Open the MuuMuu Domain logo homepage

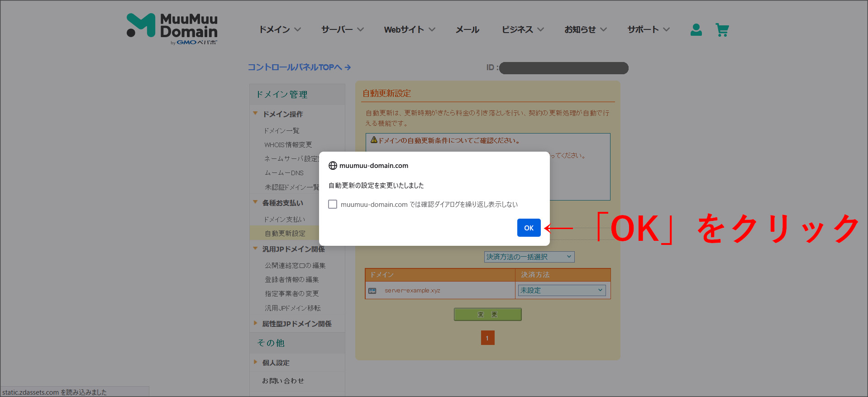pos(172,29)
